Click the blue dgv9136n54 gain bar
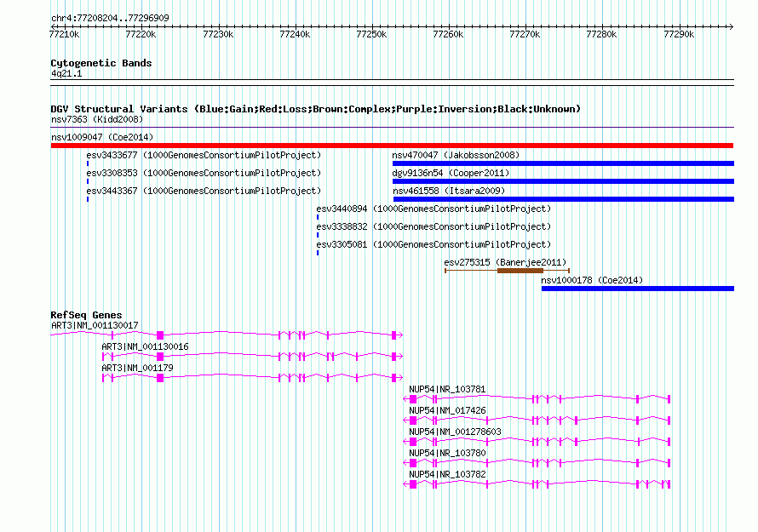This screenshot has width=758, height=532. tap(563, 181)
